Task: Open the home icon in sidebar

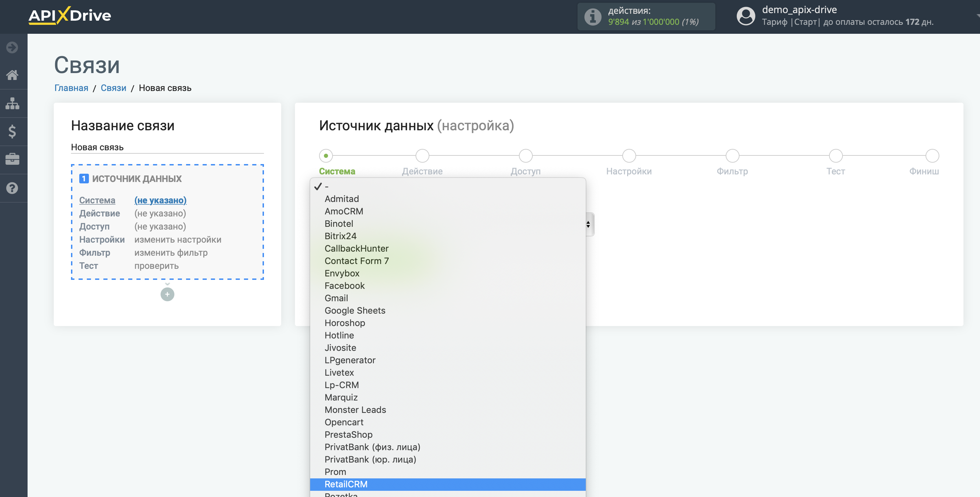Action: (x=12, y=75)
